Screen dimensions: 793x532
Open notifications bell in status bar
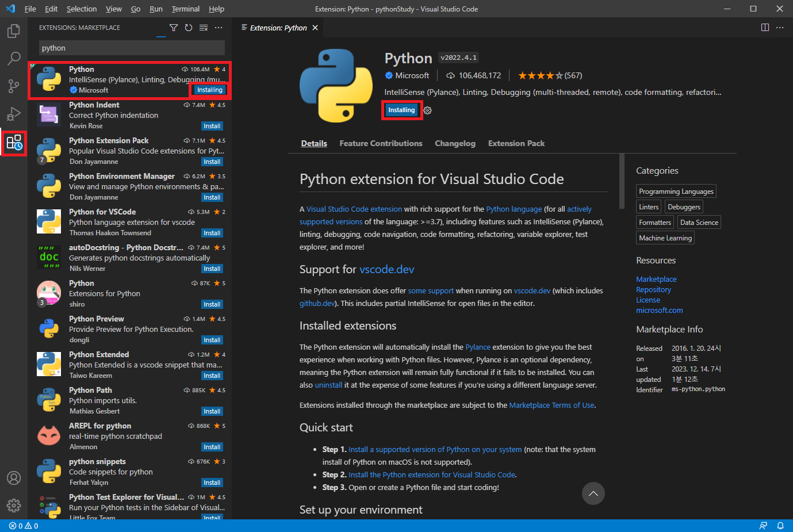coord(780,526)
